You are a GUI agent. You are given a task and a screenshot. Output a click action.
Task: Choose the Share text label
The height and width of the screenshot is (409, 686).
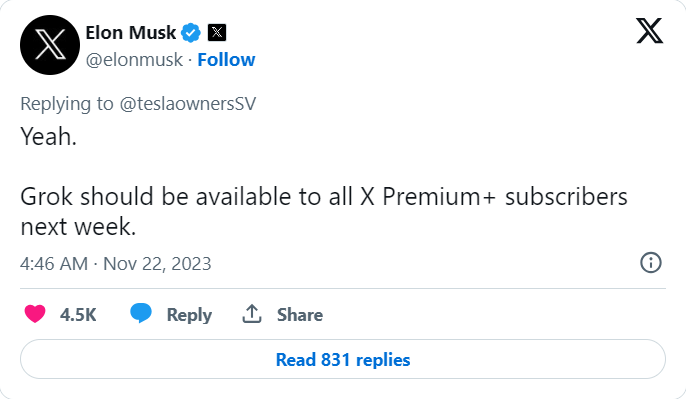[x=300, y=315]
